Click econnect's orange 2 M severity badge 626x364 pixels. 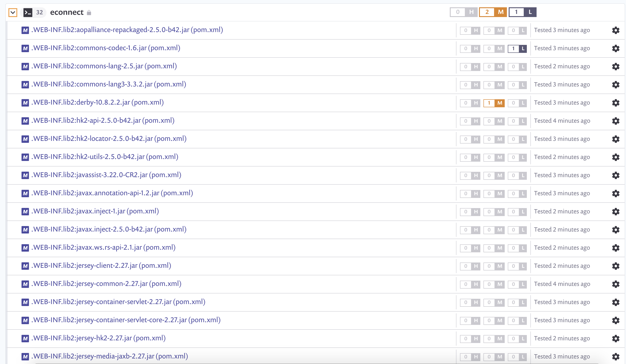[493, 12]
